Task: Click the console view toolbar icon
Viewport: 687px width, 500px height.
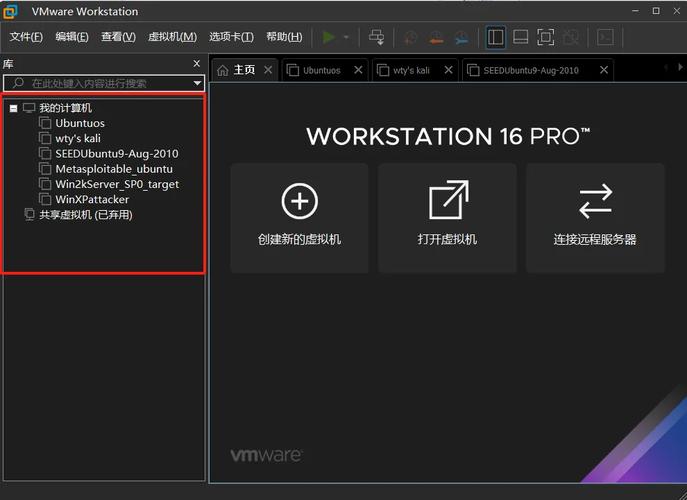Action: pyautogui.click(x=605, y=37)
